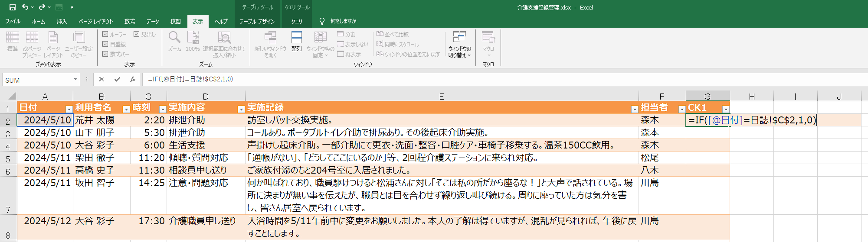This screenshot has width=868, height=242.
Task: Switch to the クエリ tab
Action: tap(297, 21)
